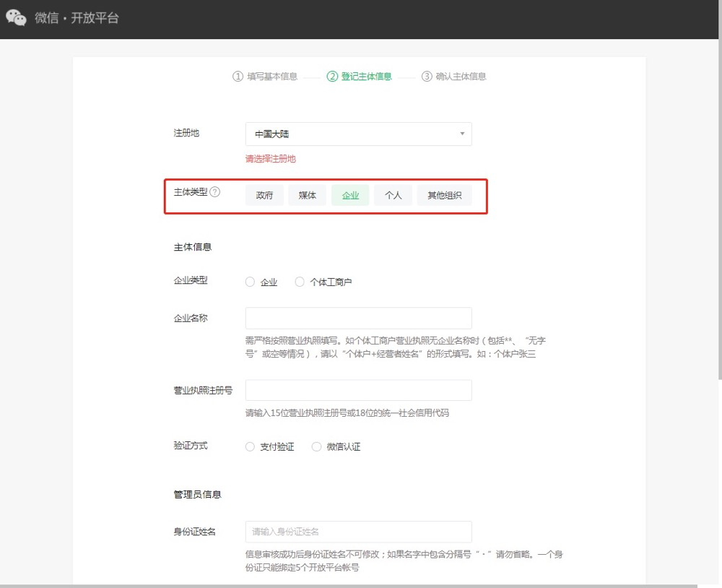722x588 pixels.
Task: Select 个人 entity type
Action: pos(393,194)
